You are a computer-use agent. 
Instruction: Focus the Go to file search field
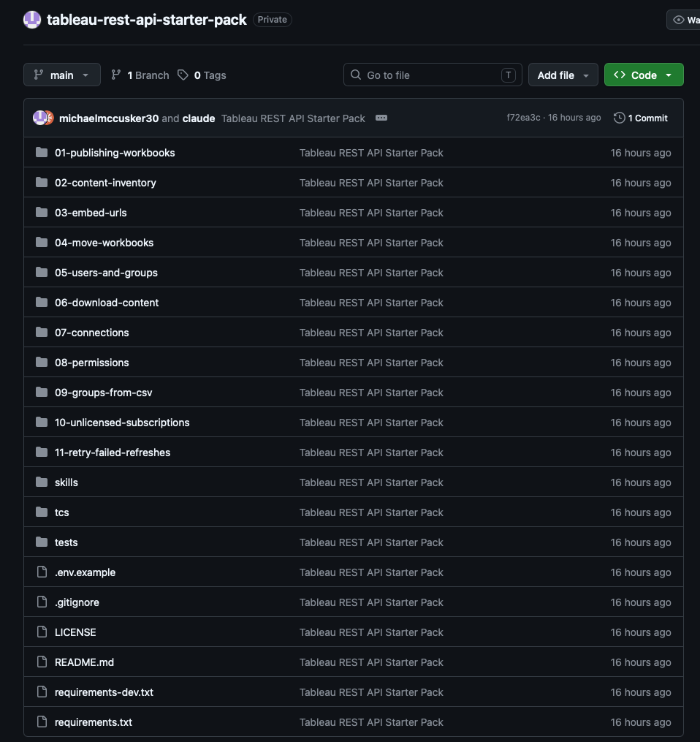[433, 75]
